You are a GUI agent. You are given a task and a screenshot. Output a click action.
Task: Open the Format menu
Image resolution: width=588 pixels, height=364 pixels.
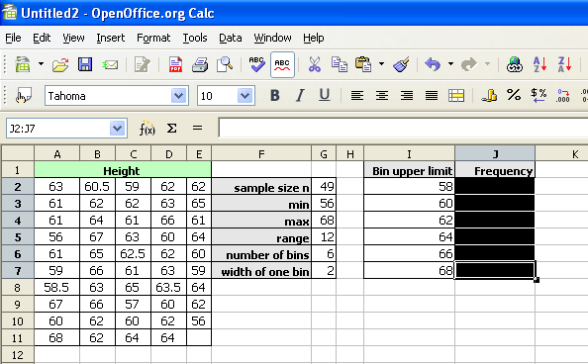153,38
